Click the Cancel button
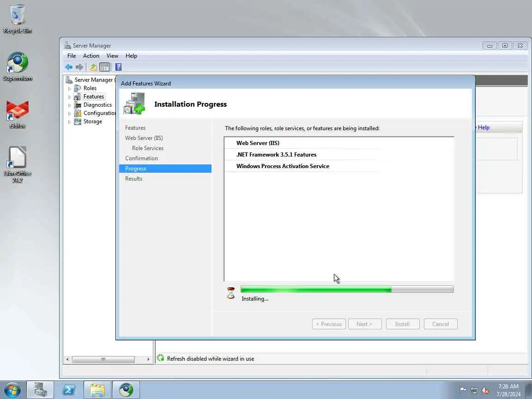This screenshot has width=532, height=399. tap(441, 324)
